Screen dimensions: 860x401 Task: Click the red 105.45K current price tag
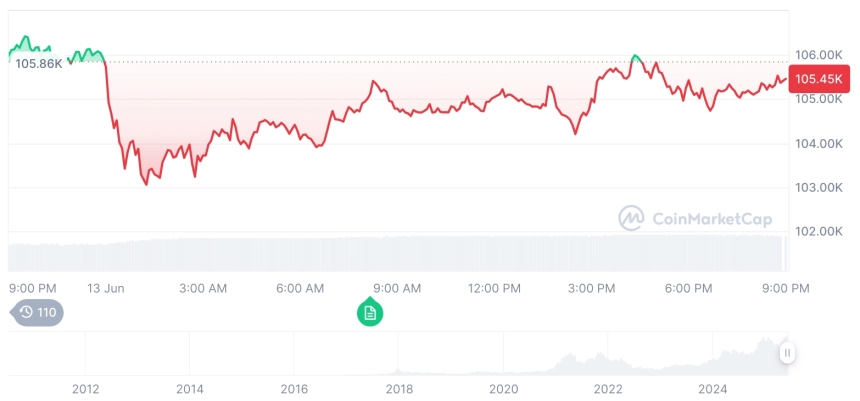click(x=817, y=79)
